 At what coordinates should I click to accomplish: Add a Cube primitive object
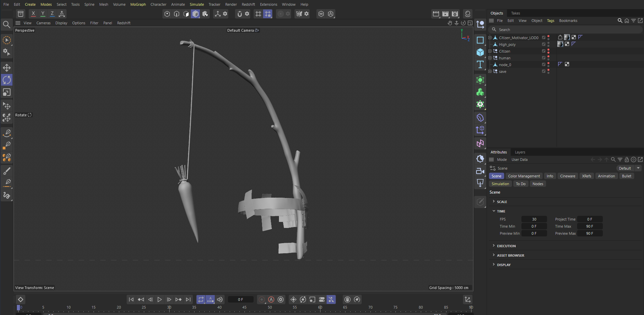[480, 52]
